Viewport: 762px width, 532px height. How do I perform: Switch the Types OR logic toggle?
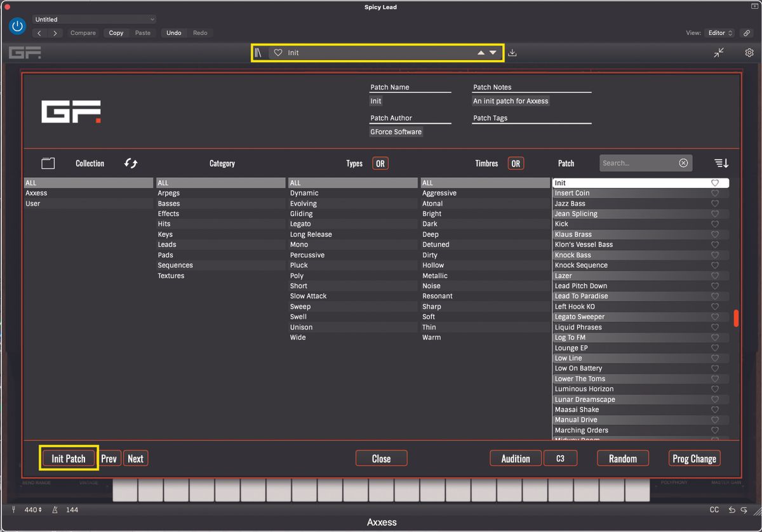pos(380,163)
